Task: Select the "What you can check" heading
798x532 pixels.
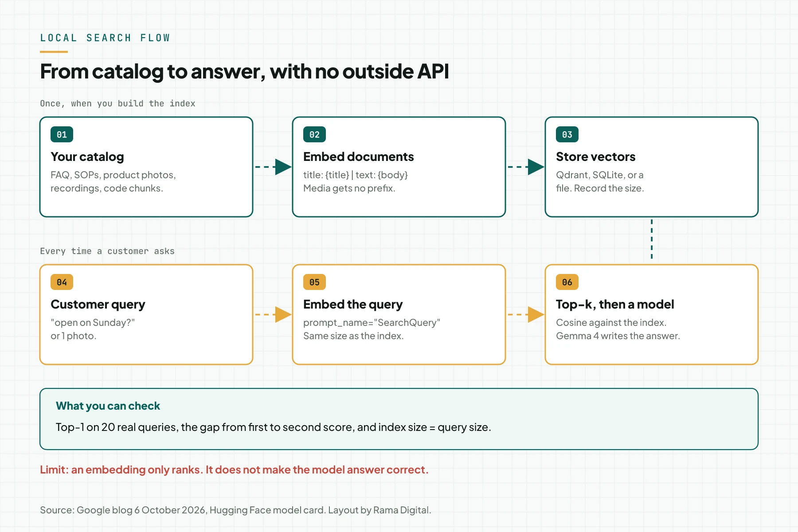Action: (108, 406)
